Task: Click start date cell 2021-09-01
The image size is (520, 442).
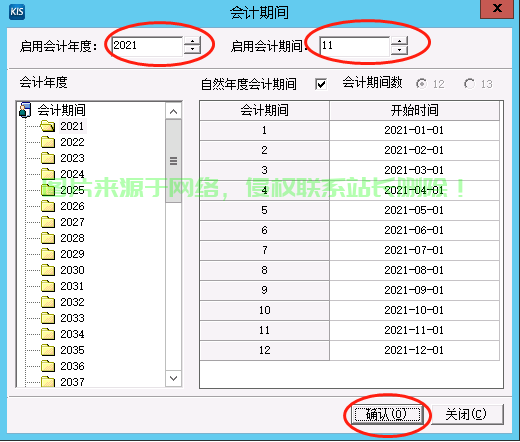Action: [x=414, y=290]
